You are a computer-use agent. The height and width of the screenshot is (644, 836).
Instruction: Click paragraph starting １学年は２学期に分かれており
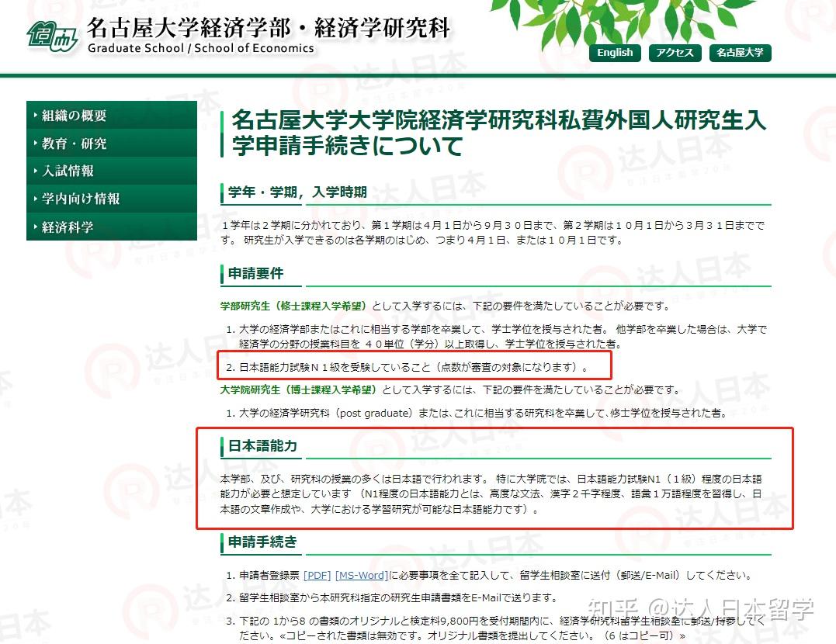pos(493,233)
